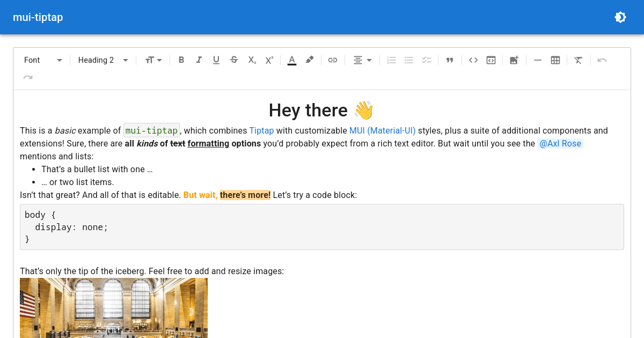Open the MUI (Material-UI) link

[x=382, y=130]
